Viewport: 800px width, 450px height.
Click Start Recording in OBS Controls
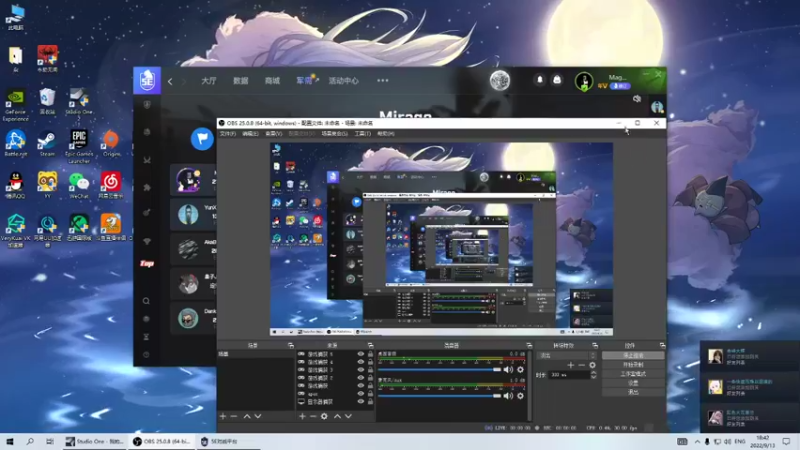633,365
